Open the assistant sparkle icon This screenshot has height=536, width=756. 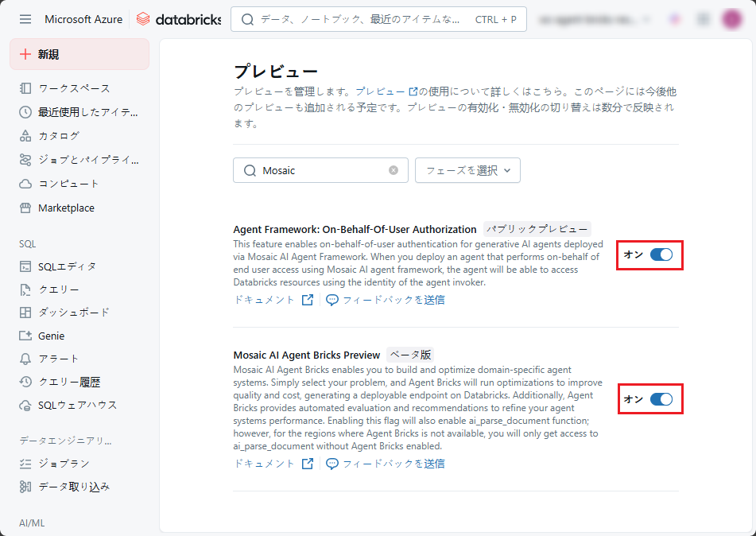(x=675, y=19)
